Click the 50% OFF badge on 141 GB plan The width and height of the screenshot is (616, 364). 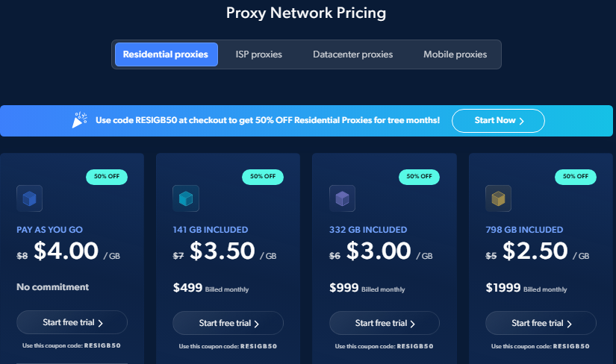coord(263,177)
